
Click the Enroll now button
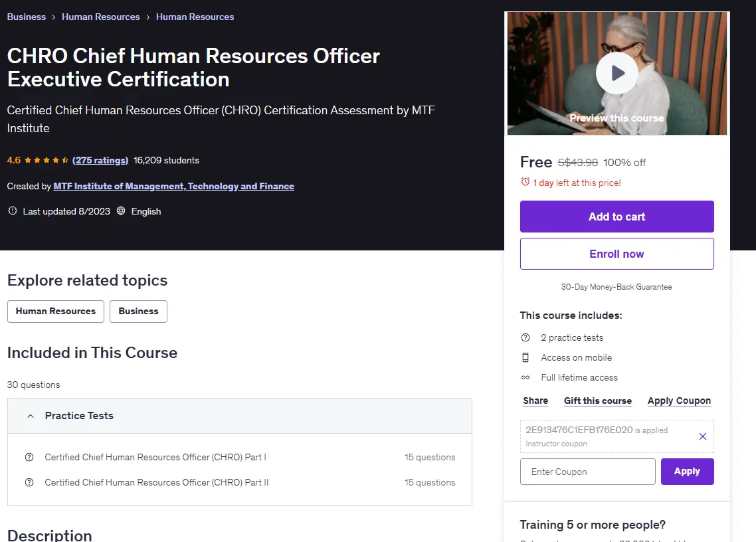(616, 254)
